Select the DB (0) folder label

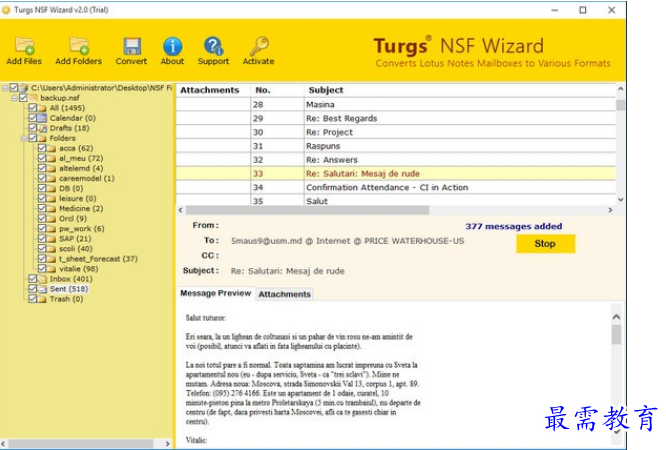(x=71, y=188)
